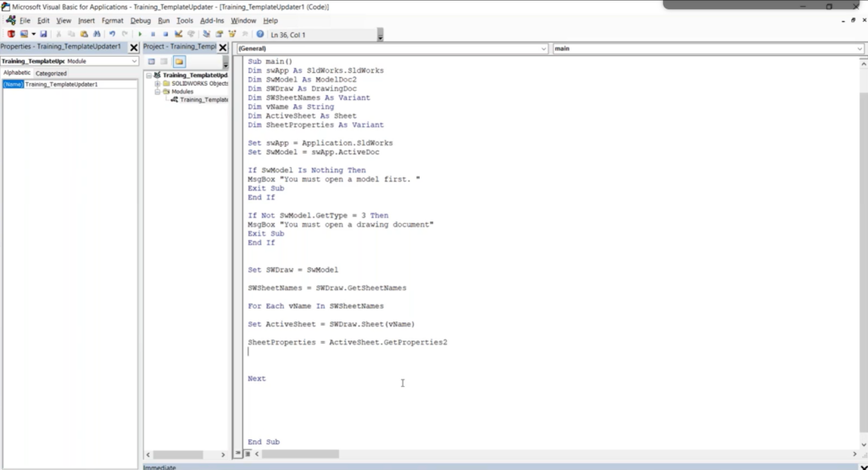This screenshot has width=868, height=470.
Task: Click the code window scroll-up arrow
Action: [x=864, y=64]
